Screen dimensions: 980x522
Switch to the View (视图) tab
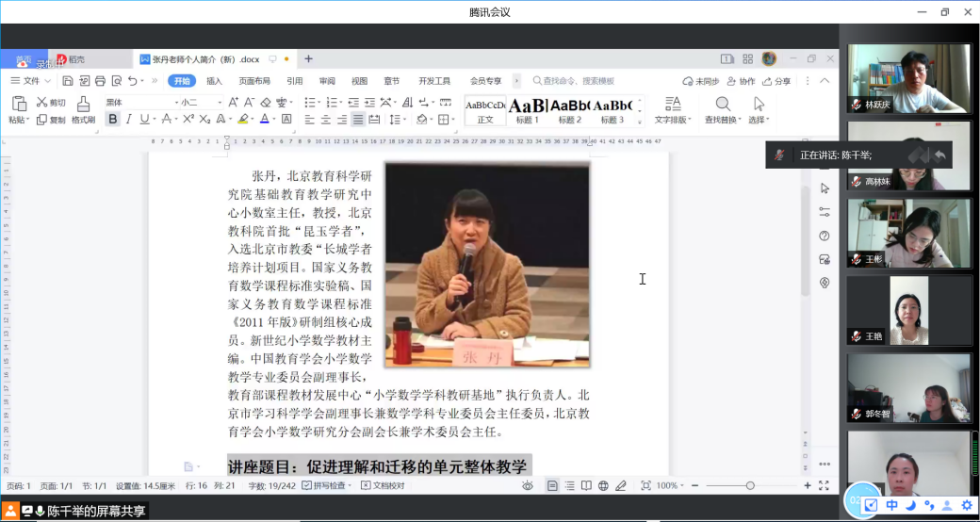(x=359, y=81)
